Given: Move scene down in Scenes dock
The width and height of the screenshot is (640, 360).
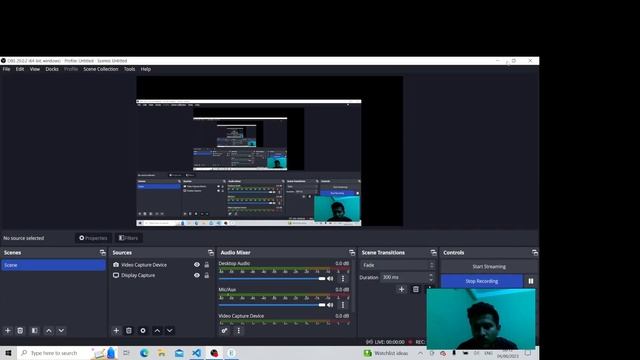Looking at the screenshot, I should click(61, 331).
